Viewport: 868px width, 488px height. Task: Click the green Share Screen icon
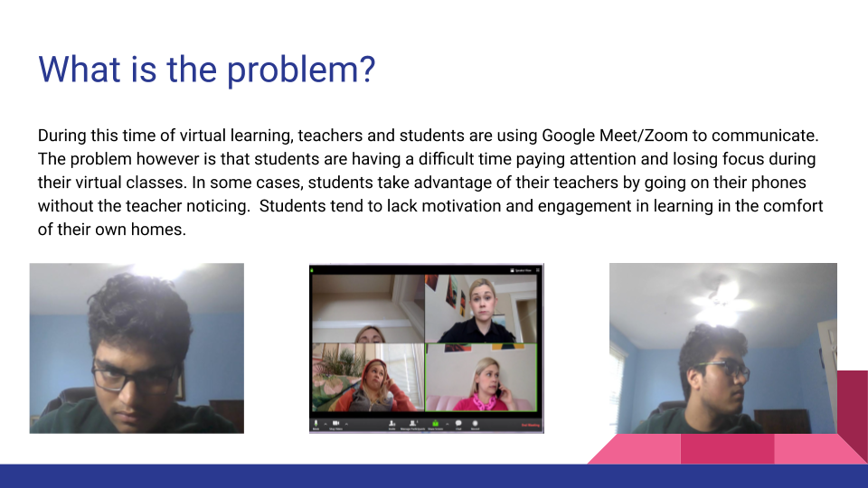click(435, 423)
